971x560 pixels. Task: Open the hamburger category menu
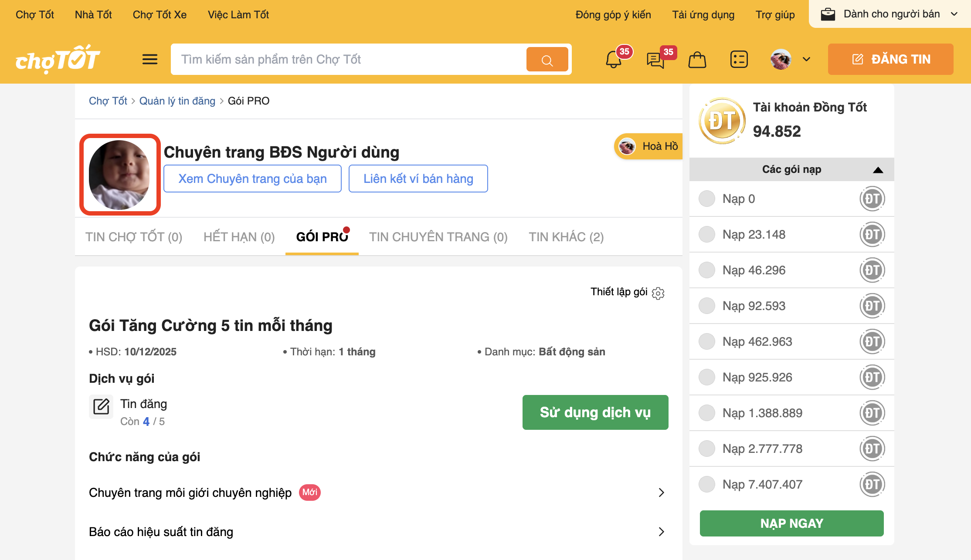(x=150, y=59)
